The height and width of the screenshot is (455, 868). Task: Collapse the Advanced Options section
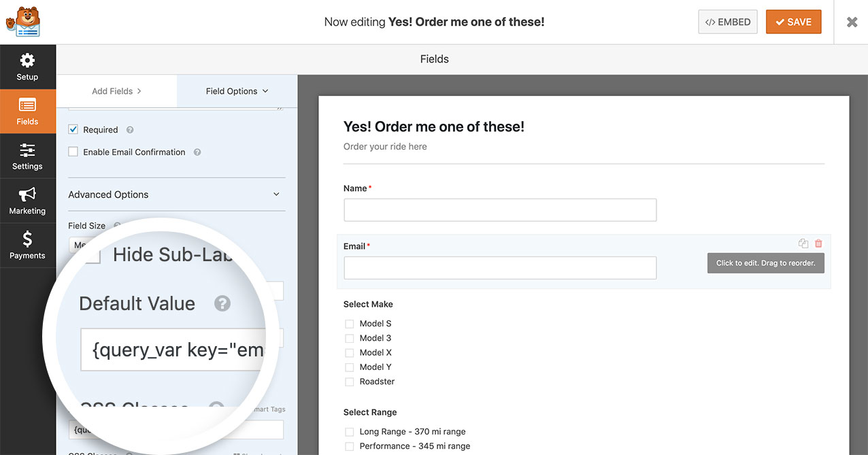pyautogui.click(x=276, y=195)
